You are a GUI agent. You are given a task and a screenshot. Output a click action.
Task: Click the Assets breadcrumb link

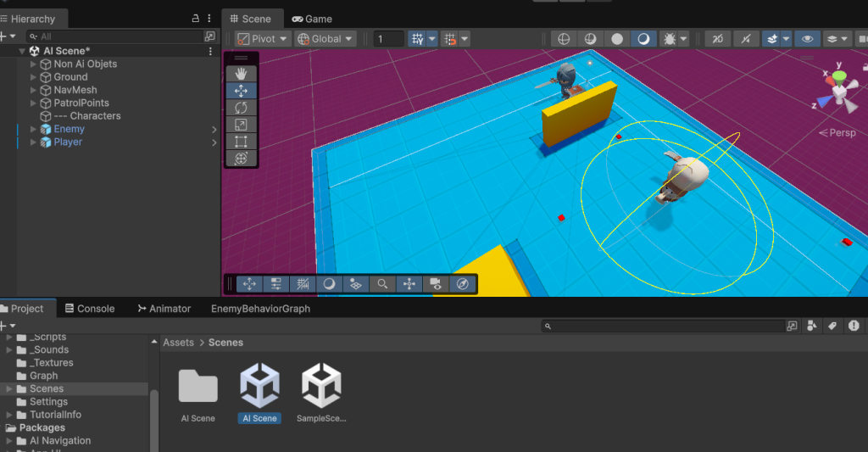(x=178, y=343)
